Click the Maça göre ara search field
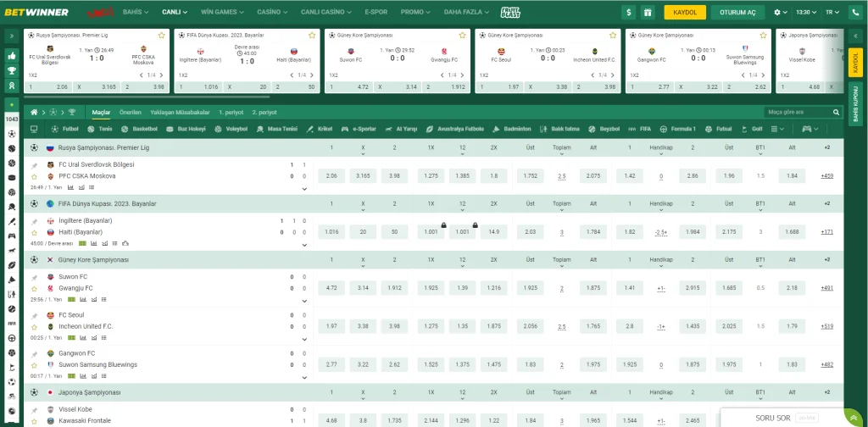The image size is (868, 427). click(797, 113)
